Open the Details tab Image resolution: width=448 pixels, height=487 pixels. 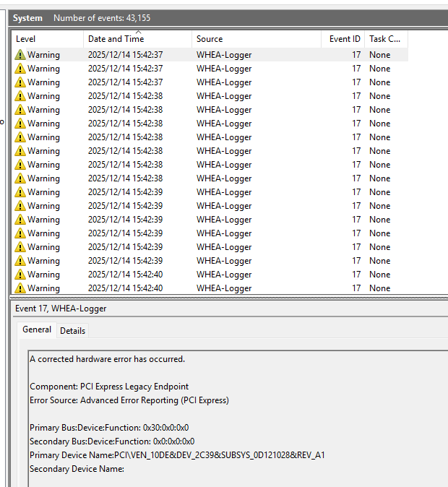click(72, 331)
